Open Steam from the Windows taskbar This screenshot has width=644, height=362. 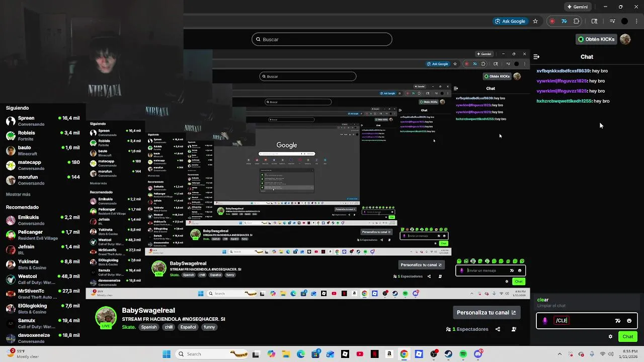pyautogui.click(x=448, y=354)
